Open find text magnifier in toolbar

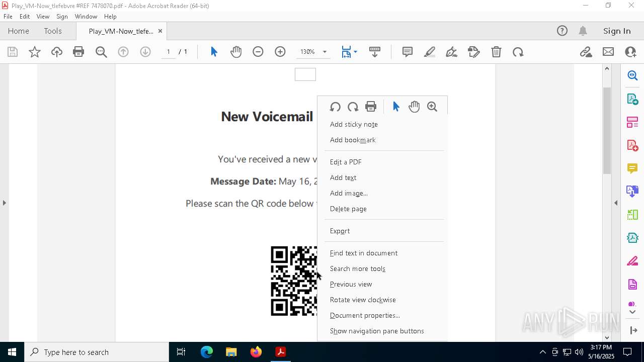pos(101,52)
